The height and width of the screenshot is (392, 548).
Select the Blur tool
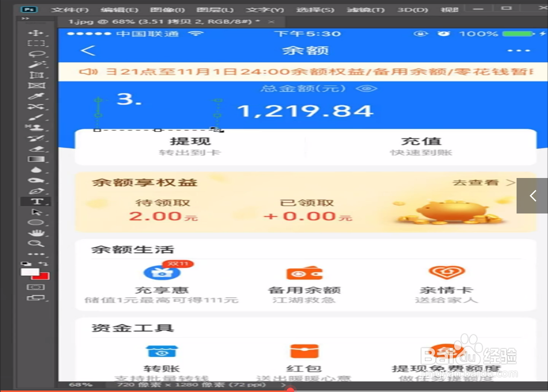click(x=36, y=170)
